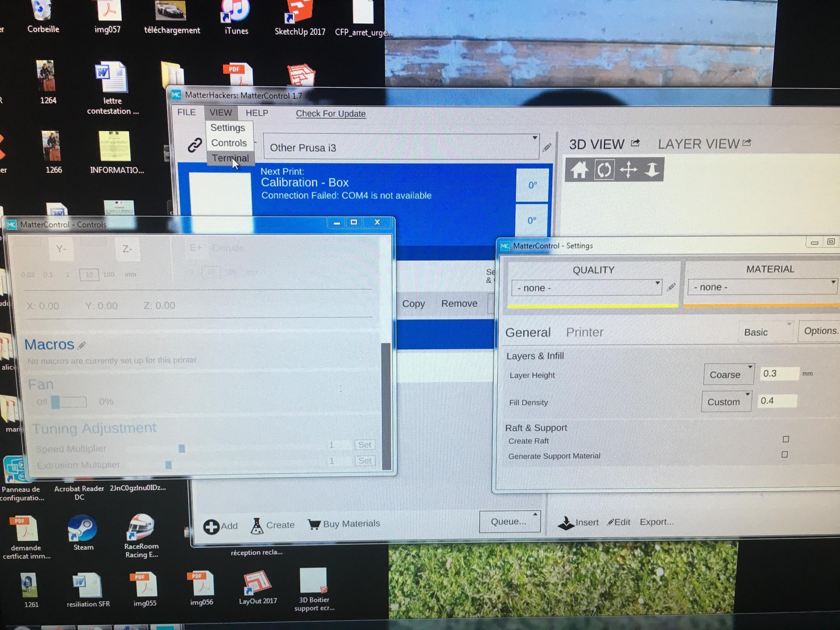840x630 pixels.
Task: Click pencil icon next to Quality preset
Action: pyautogui.click(x=671, y=287)
